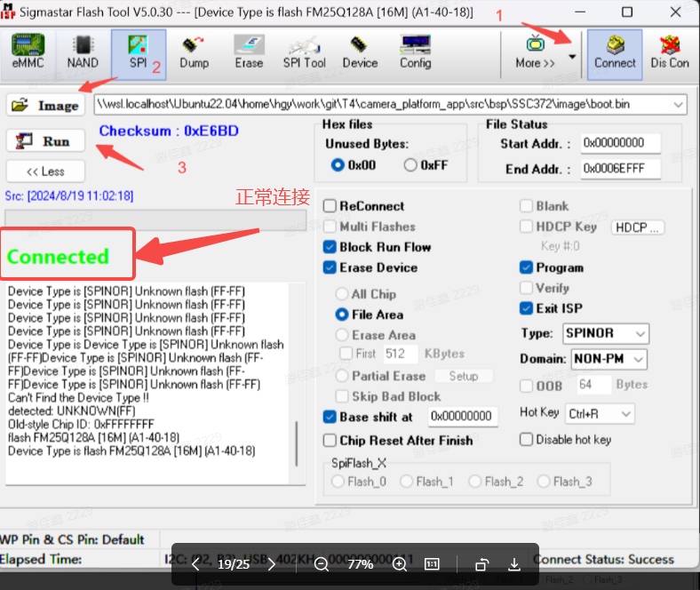Open the Device settings icon
This screenshot has width=700, height=590.
click(x=360, y=52)
